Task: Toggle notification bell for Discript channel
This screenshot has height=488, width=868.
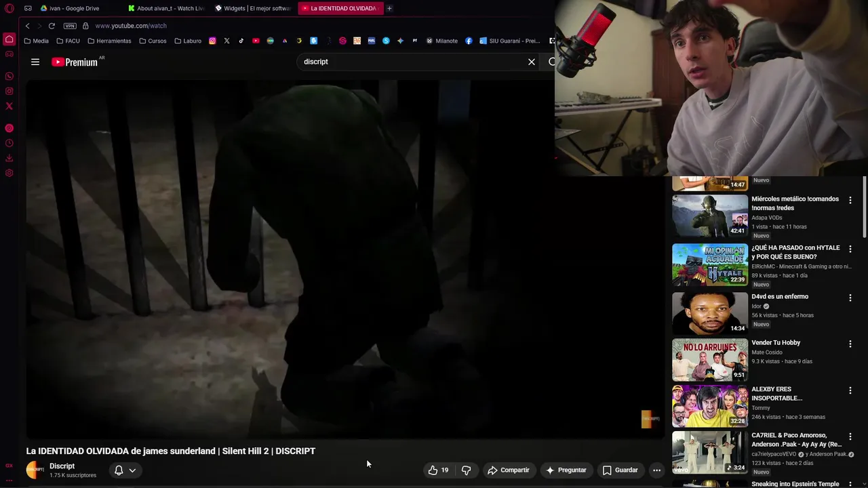Action: click(x=119, y=470)
